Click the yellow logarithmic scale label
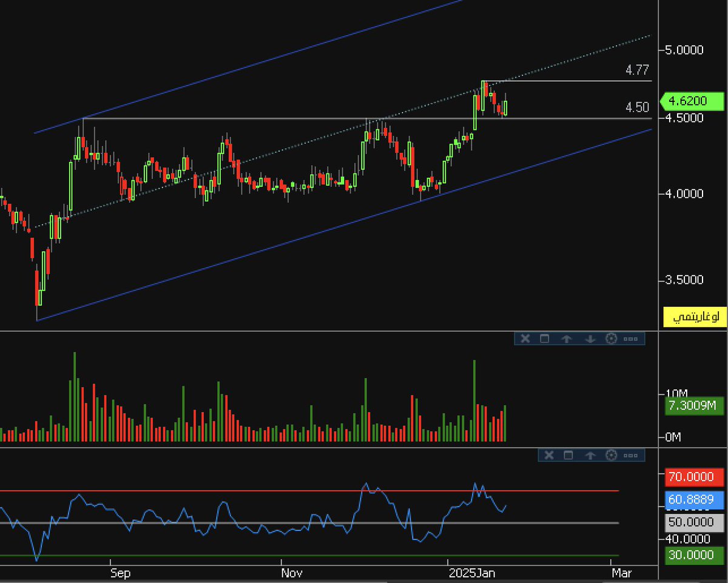This screenshot has height=583, width=728. (695, 317)
